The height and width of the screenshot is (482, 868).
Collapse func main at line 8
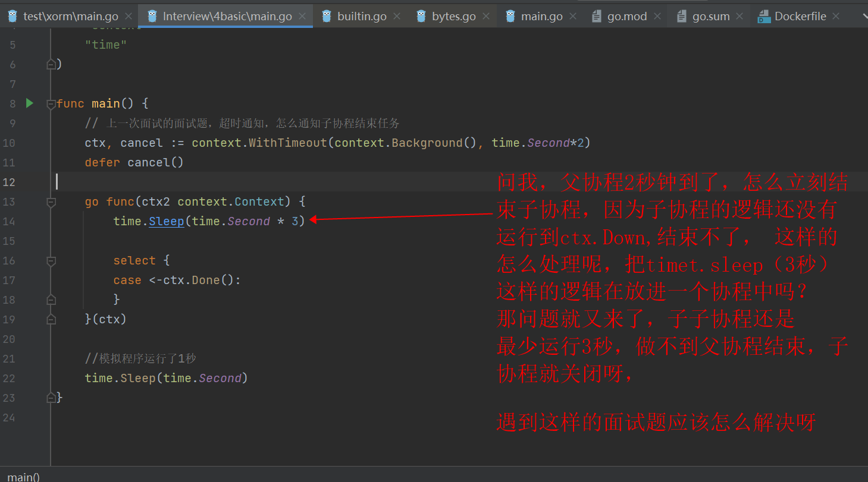tap(51, 103)
